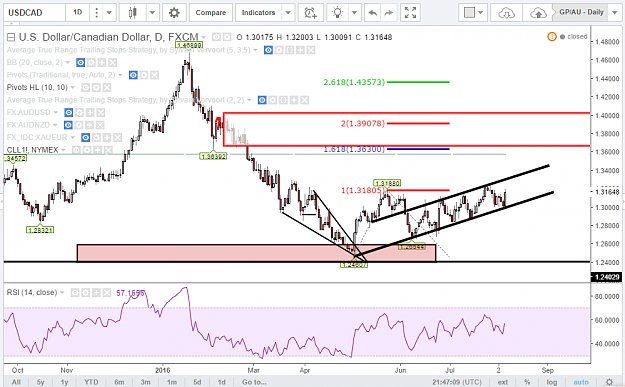Select the 5y time range
This screenshot has height=387, width=625.
[41, 382]
